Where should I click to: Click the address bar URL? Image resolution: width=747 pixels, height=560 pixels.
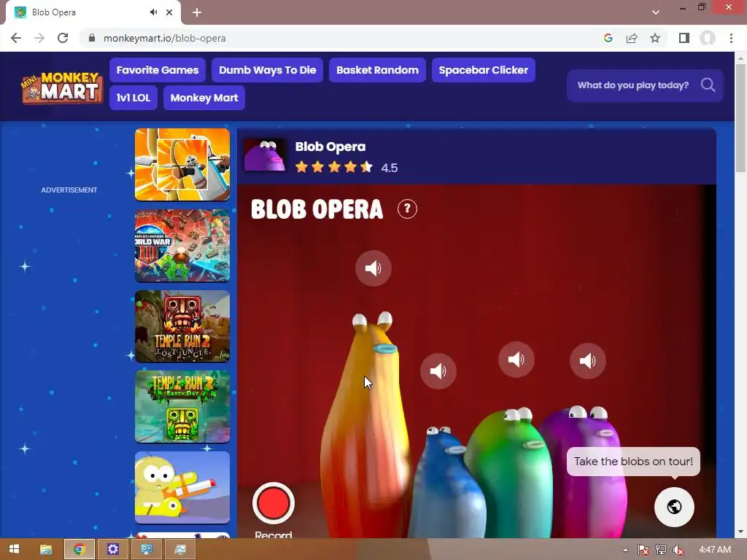click(x=164, y=38)
